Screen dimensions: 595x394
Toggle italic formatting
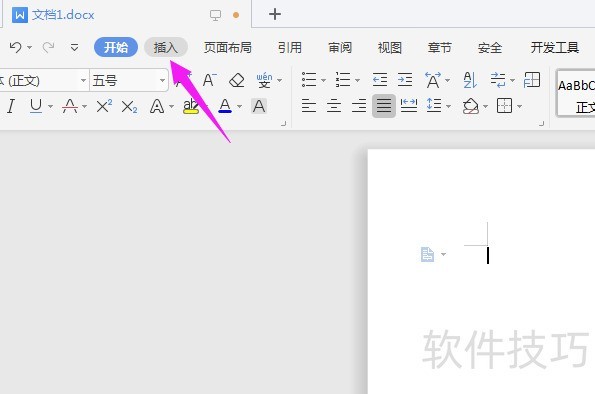click(x=11, y=106)
